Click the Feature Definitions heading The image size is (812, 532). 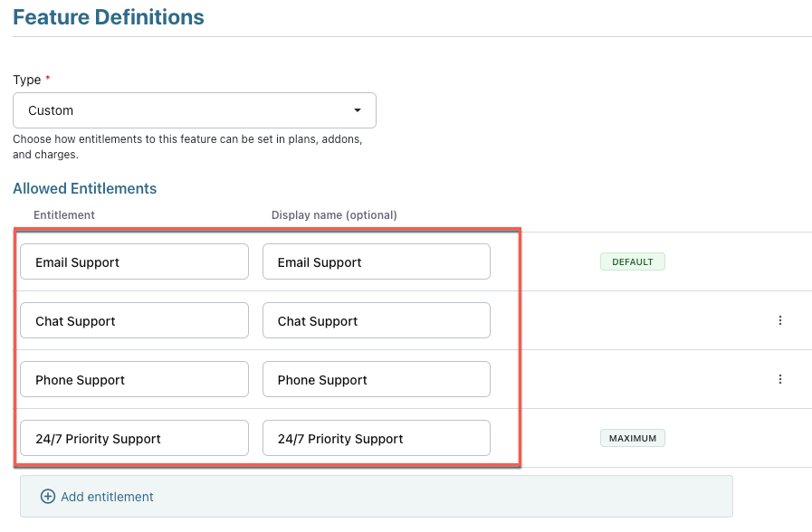pos(109,17)
